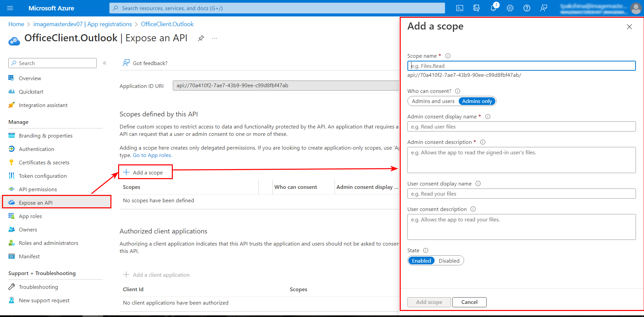Click the left menu Search box

[52, 63]
